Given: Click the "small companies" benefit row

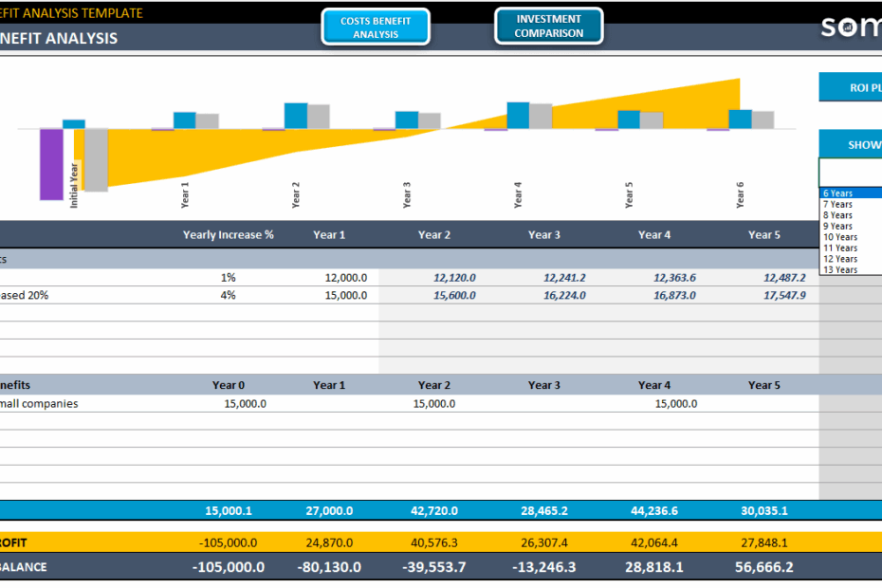Looking at the screenshot, I should [x=38, y=403].
